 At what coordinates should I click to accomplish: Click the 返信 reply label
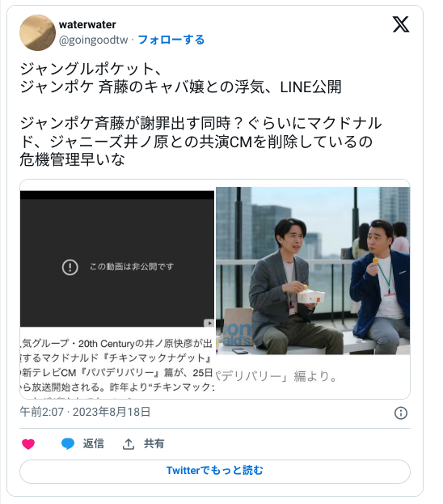94,444
